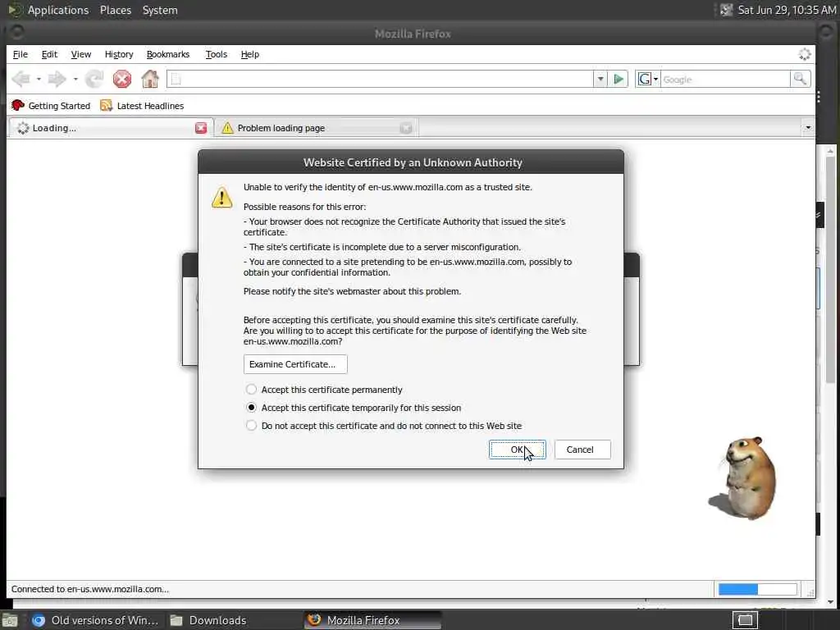Open the Forward history dropdown arrow
This screenshot has height=630, width=840.
[75, 80]
